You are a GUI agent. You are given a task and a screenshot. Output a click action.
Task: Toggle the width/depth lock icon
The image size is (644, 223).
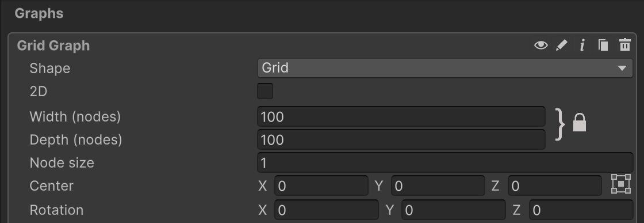579,123
